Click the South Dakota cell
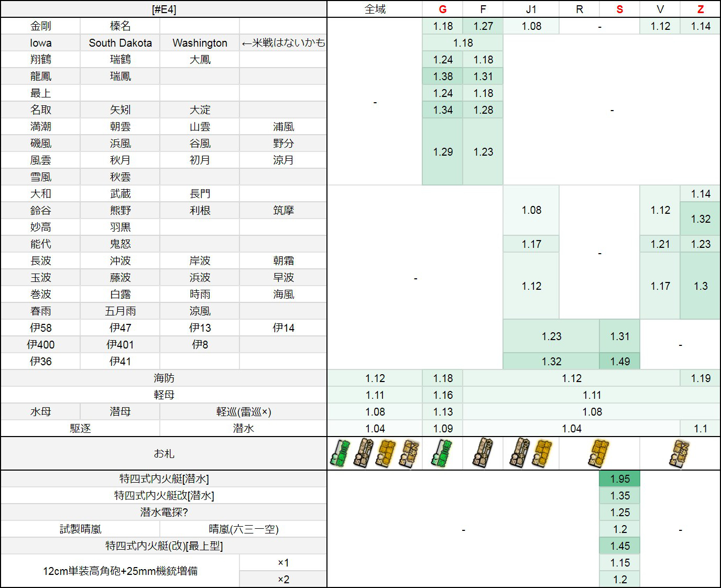Image resolution: width=721 pixels, height=588 pixels. point(121,43)
